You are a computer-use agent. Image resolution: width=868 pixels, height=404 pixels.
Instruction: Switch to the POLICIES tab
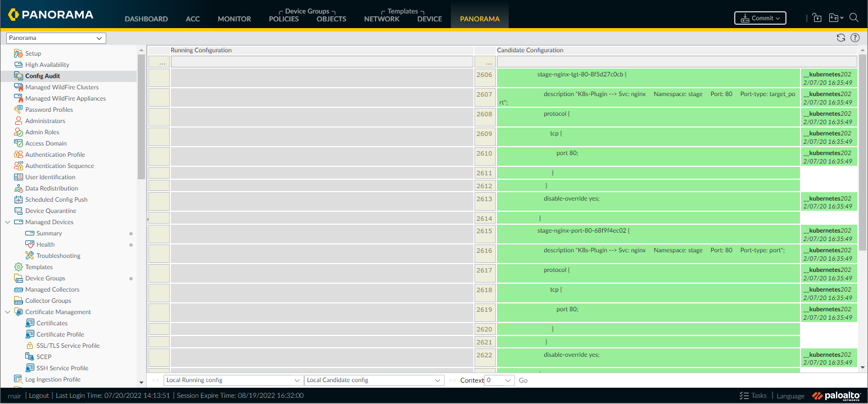[284, 19]
